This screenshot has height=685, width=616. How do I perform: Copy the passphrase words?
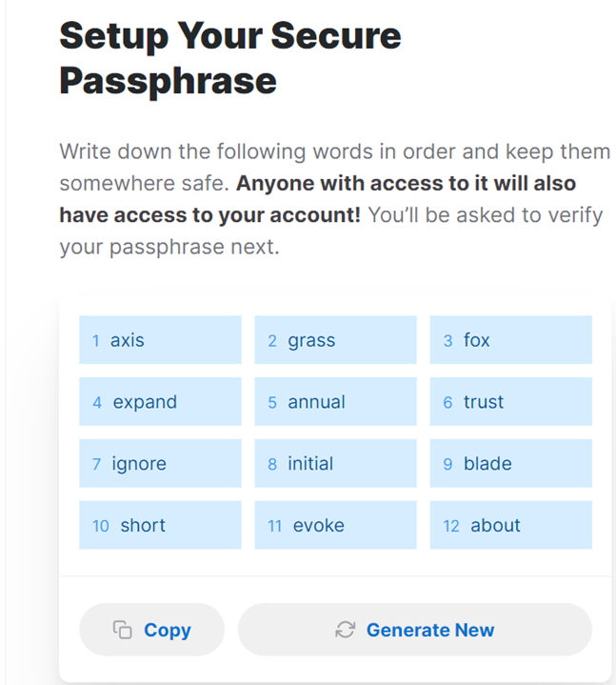[151, 630]
